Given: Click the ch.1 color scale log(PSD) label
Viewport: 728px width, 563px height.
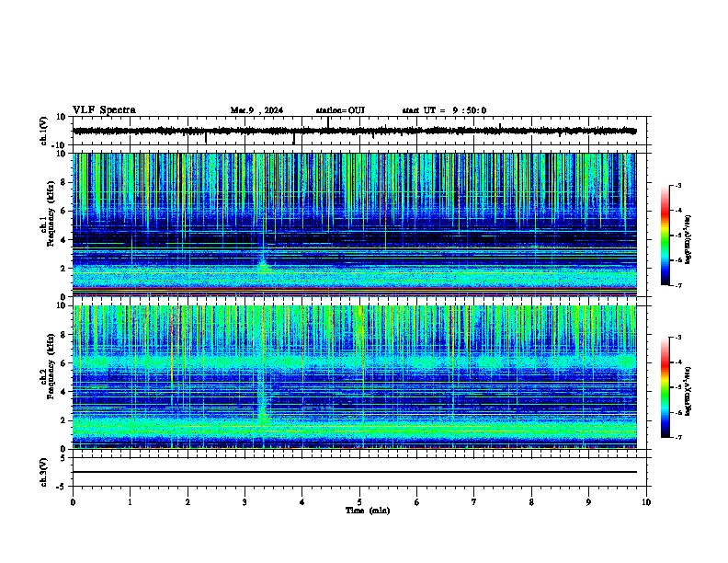Looking at the screenshot, I should [688, 239].
